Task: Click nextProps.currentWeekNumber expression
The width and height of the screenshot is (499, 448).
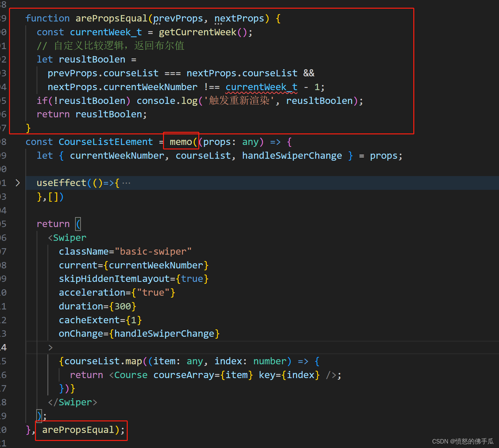Action: coord(123,87)
